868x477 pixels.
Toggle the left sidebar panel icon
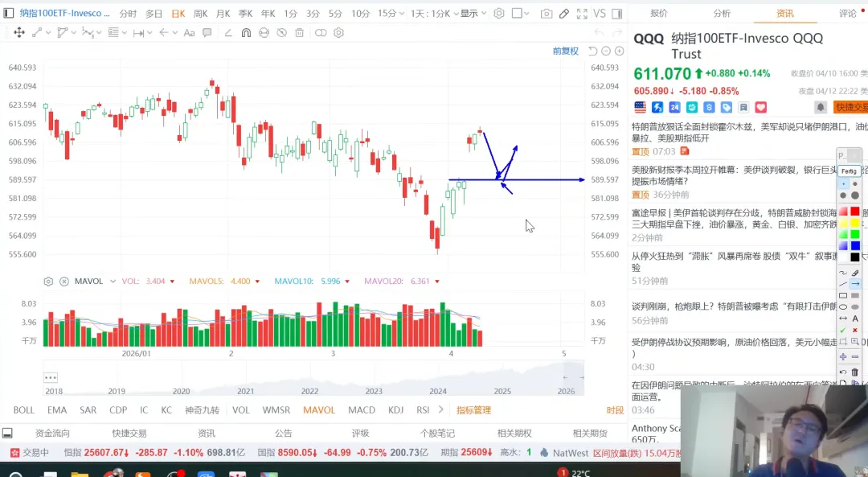[x=8, y=13]
